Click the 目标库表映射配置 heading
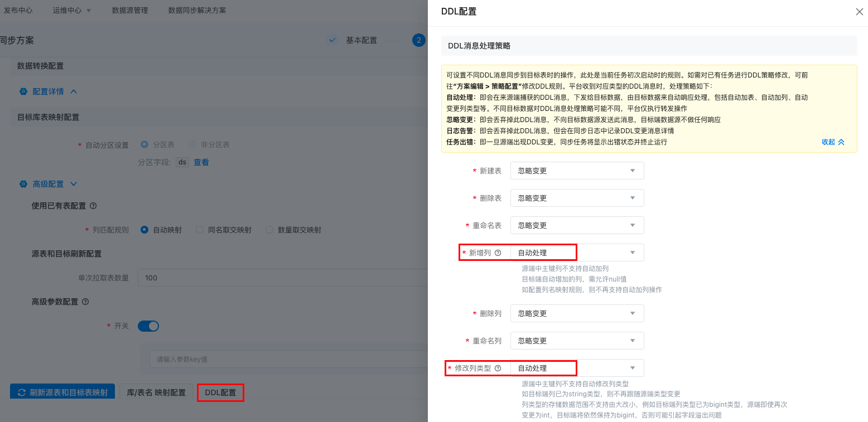This screenshot has width=868, height=422. pos(49,117)
